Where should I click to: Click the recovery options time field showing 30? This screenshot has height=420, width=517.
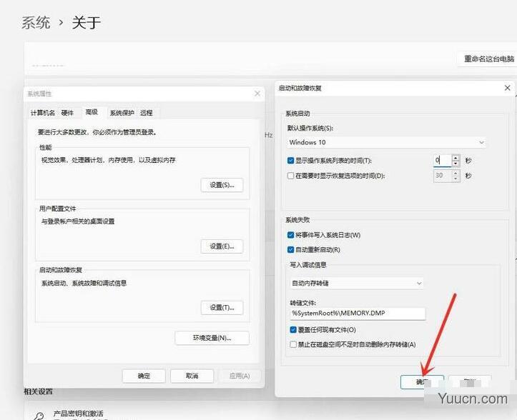click(x=443, y=176)
